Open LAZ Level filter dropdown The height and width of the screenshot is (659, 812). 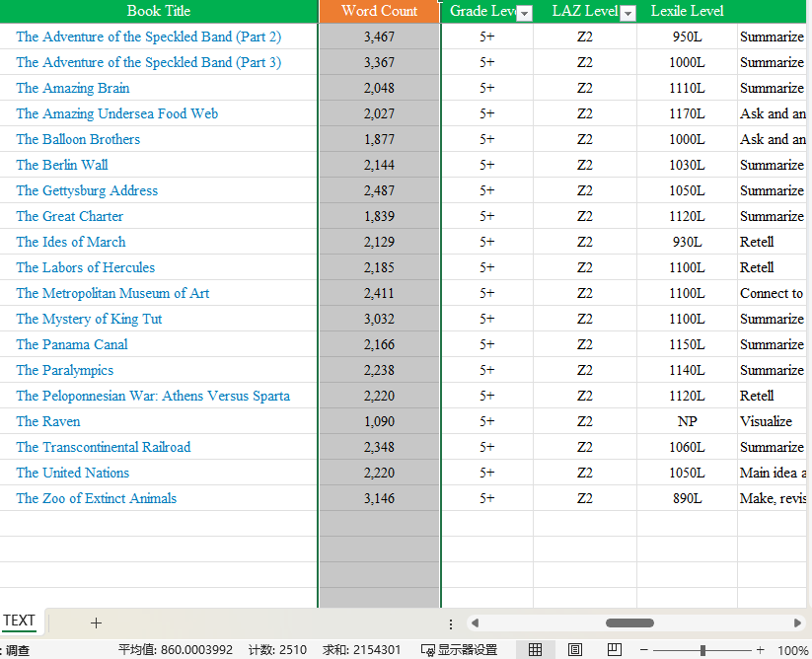tap(627, 13)
